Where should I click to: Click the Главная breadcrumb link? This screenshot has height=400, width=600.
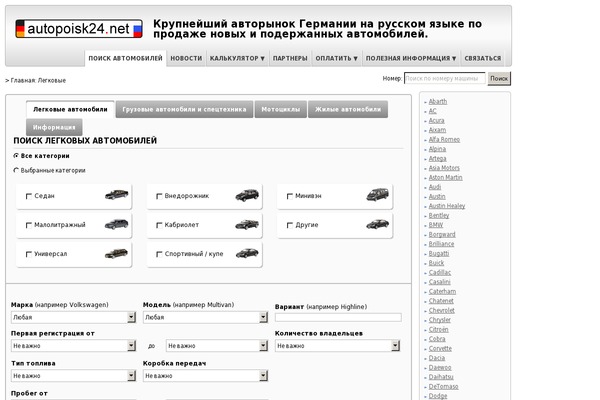[23, 80]
